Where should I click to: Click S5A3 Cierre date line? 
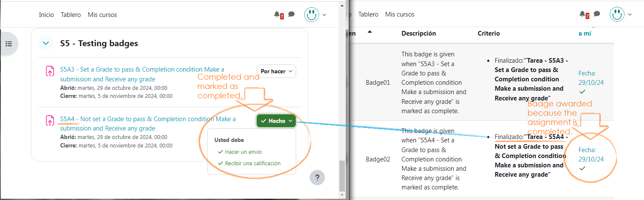coord(116,96)
